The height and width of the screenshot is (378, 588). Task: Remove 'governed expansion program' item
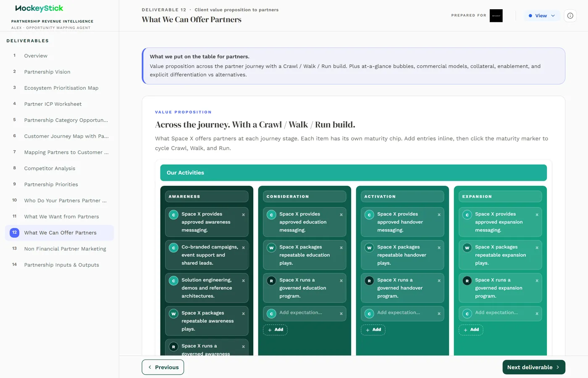coord(537,281)
